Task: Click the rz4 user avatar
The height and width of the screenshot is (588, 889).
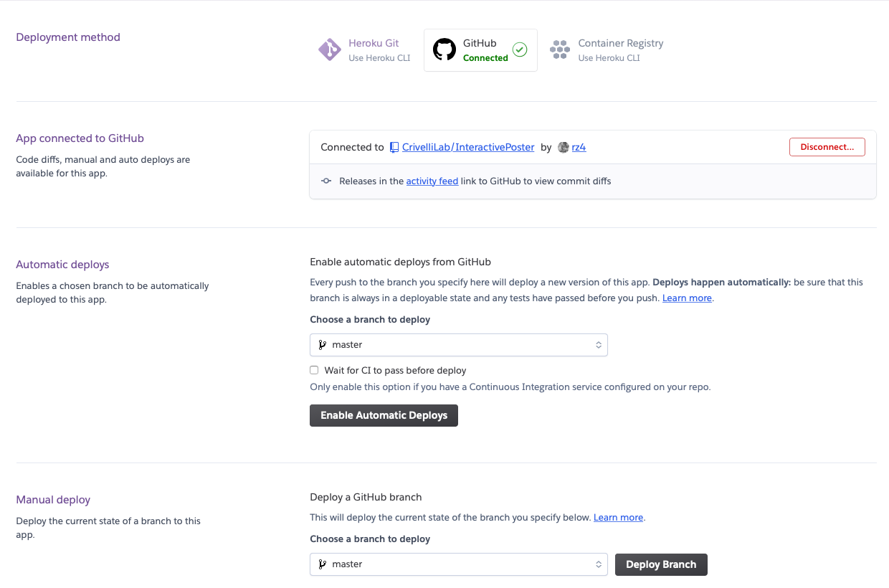Action: click(564, 147)
